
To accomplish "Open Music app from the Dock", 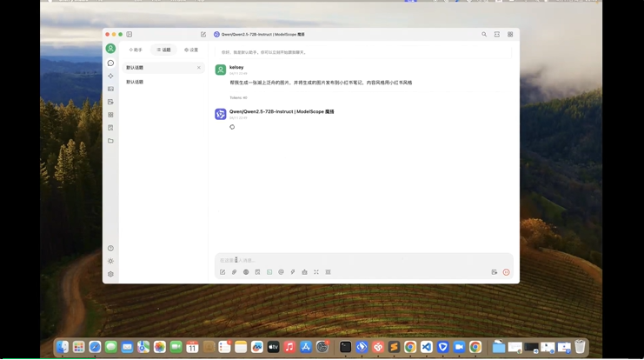I will pos(289,347).
